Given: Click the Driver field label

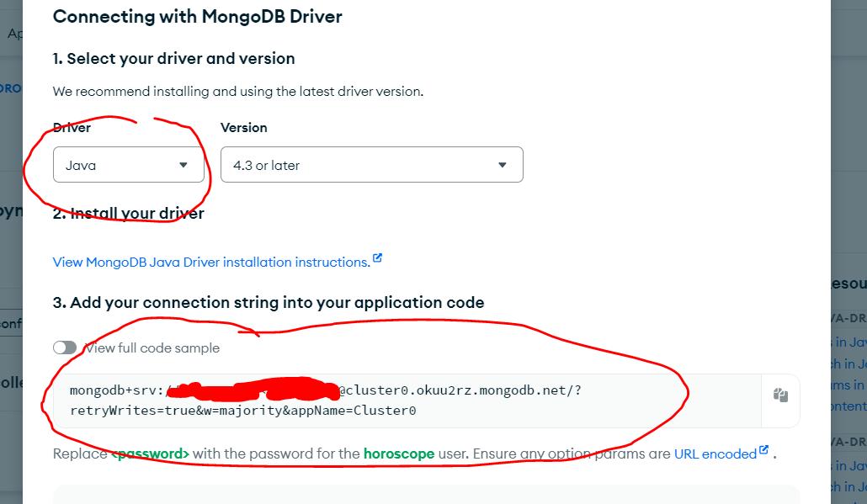Looking at the screenshot, I should [x=72, y=128].
